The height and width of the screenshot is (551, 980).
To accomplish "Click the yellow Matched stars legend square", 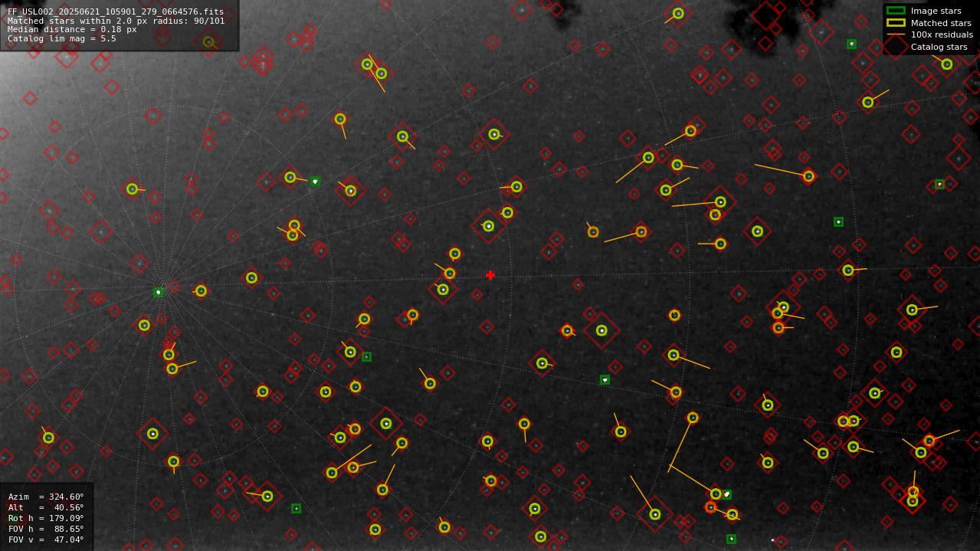I will 896,22.
